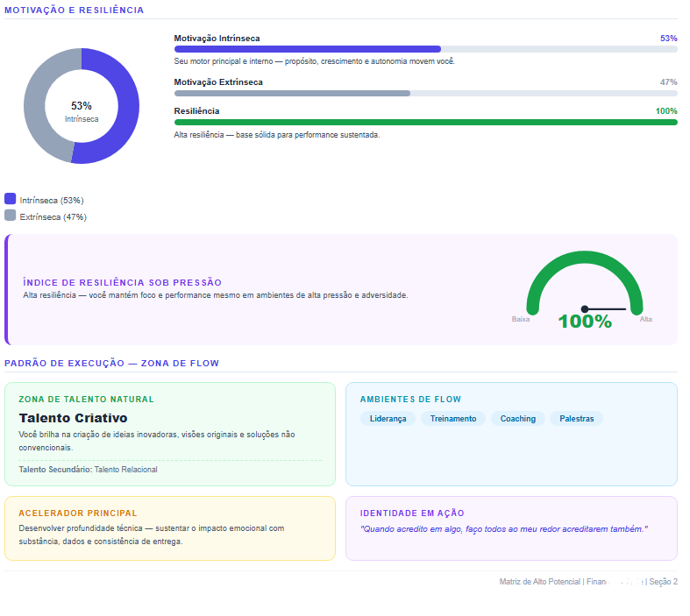The height and width of the screenshot is (616, 690).
Task: Click the Matriz de Alto Potencial footer text
Action: (539, 582)
